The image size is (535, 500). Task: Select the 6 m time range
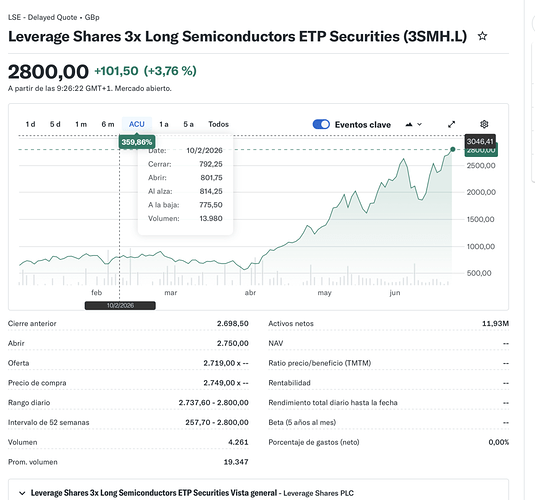click(x=108, y=124)
